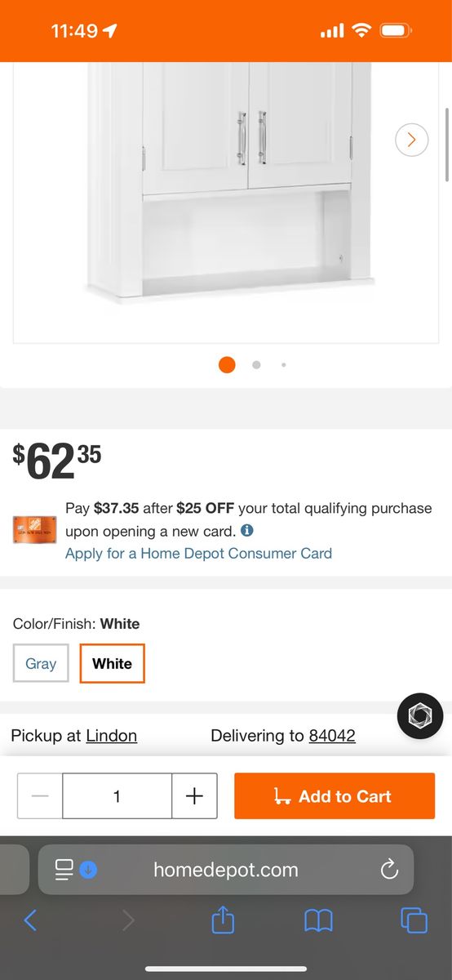Tap the info icon beside card offer
Screen dimensions: 452x980
coord(247,530)
